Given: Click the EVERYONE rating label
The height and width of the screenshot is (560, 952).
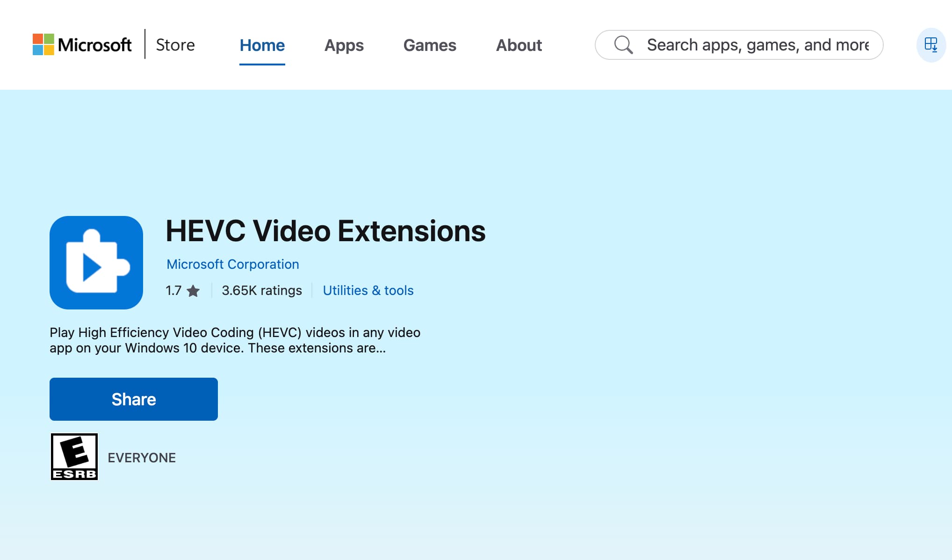Looking at the screenshot, I should pos(142,458).
